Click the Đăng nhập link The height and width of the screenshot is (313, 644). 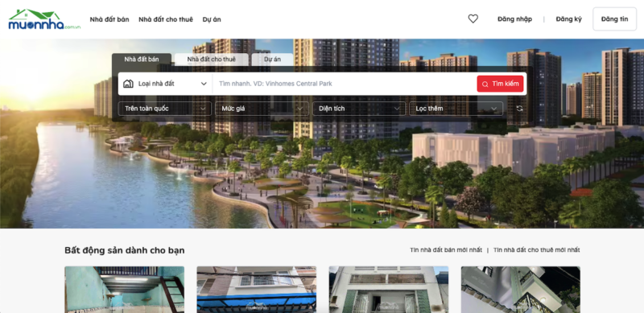pyautogui.click(x=514, y=19)
